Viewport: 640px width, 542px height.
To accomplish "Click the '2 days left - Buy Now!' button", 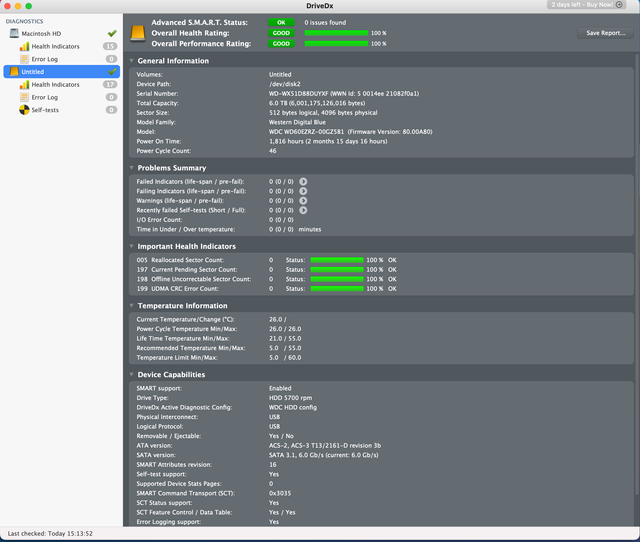I will click(x=587, y=5).
